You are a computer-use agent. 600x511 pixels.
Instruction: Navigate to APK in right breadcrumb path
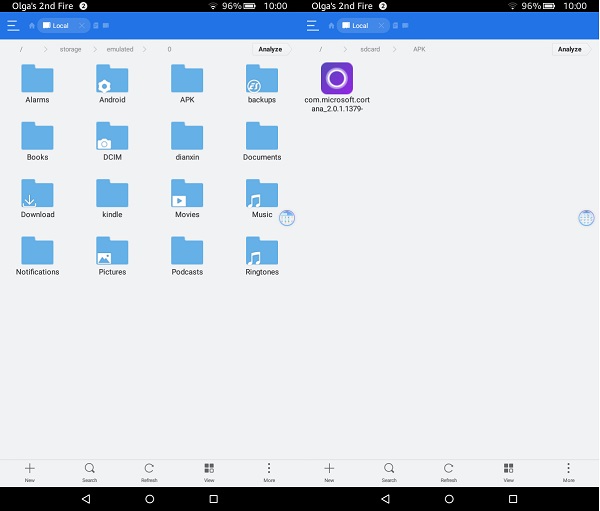419,49
